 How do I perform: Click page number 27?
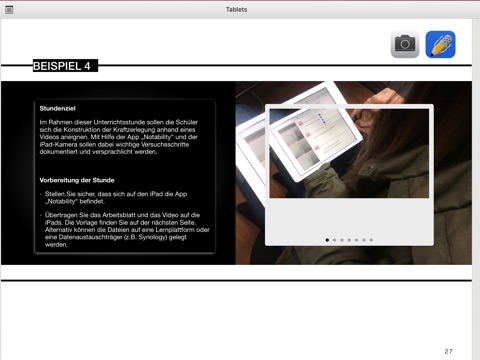pos(448,351)
